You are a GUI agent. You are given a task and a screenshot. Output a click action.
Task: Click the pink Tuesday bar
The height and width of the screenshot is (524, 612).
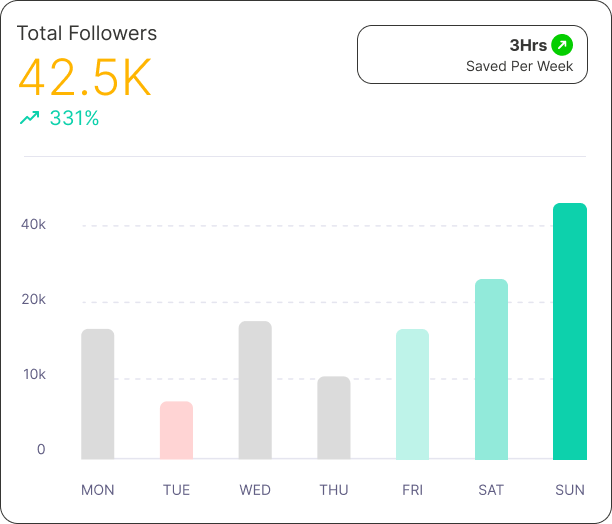[x=176, y=430]
